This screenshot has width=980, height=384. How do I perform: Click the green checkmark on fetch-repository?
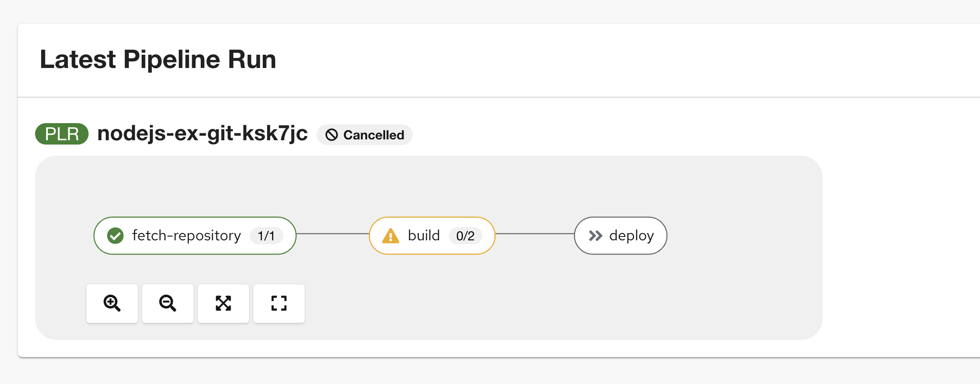click(x=115, y=236)
